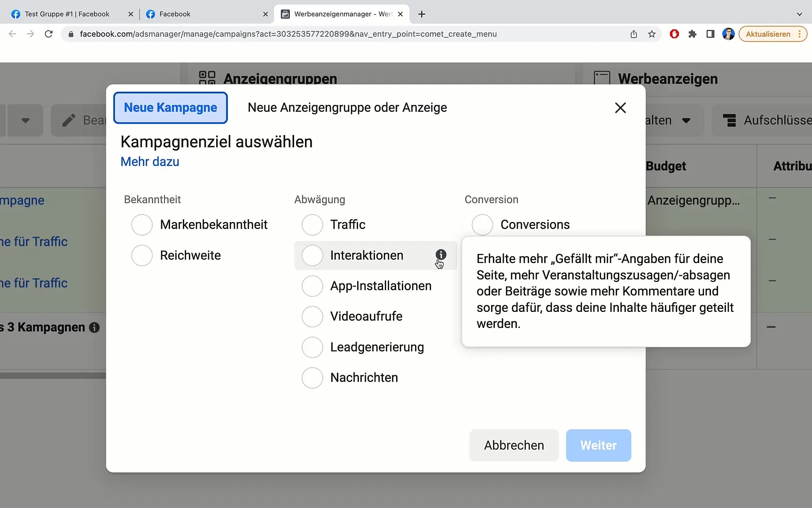
Task: Expand the dropdown arrow left of edit button
Action: 25,120
